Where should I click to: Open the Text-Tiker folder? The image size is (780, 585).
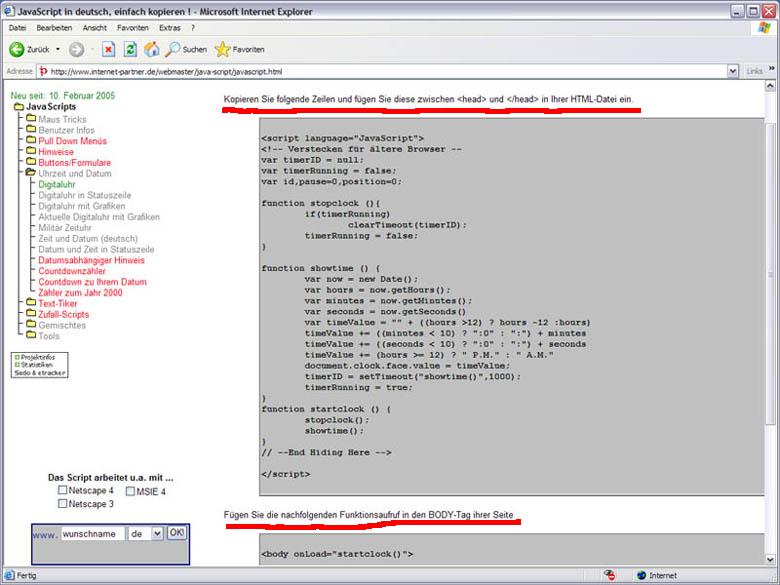point(58,303)
